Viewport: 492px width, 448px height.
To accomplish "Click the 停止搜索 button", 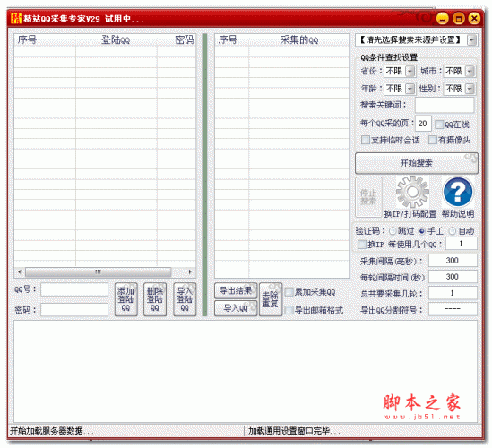I will point(368,197).
